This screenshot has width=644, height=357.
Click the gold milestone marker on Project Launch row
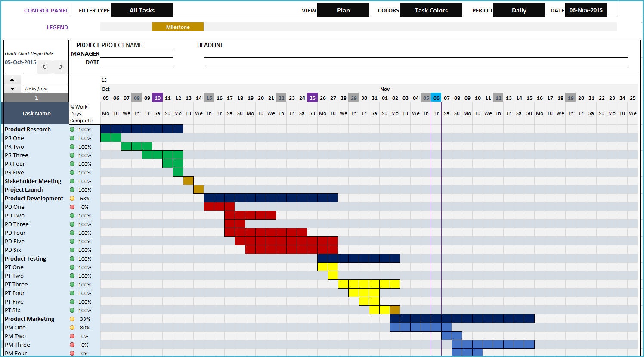[x=198, y=189]
